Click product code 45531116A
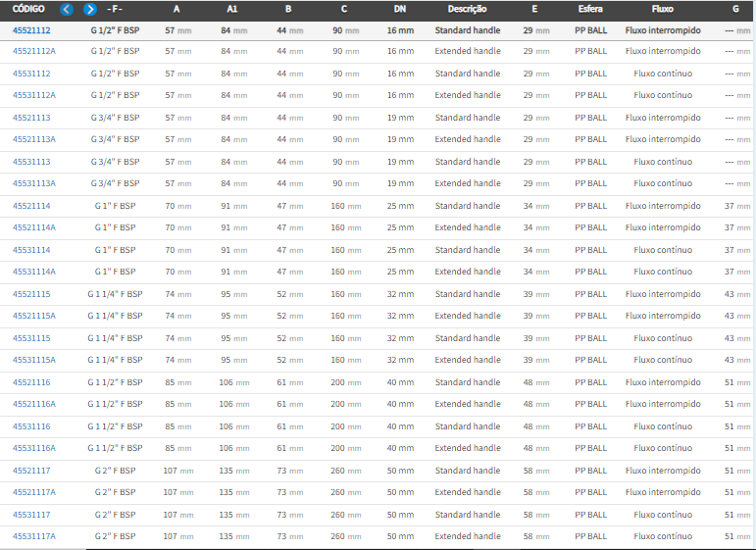 coord(34,448)
